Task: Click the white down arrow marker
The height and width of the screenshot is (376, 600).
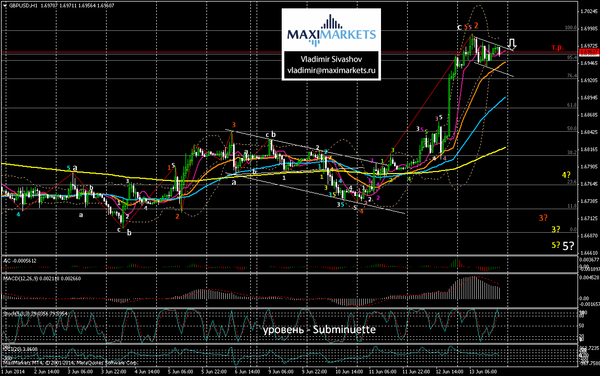Action: [512, 44]
